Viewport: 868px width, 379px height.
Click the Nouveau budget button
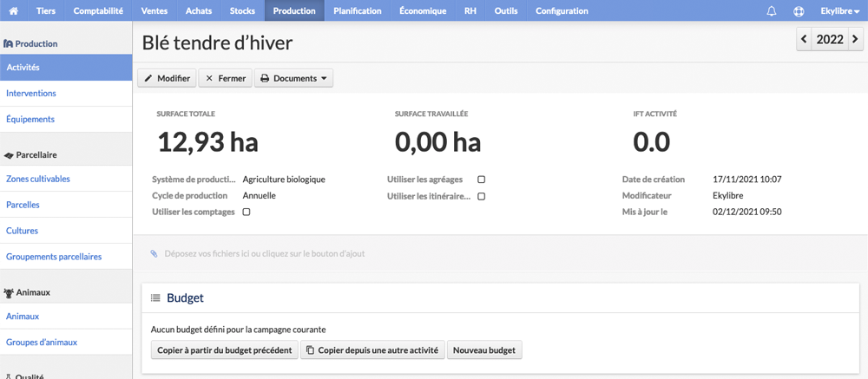[484, 350]
